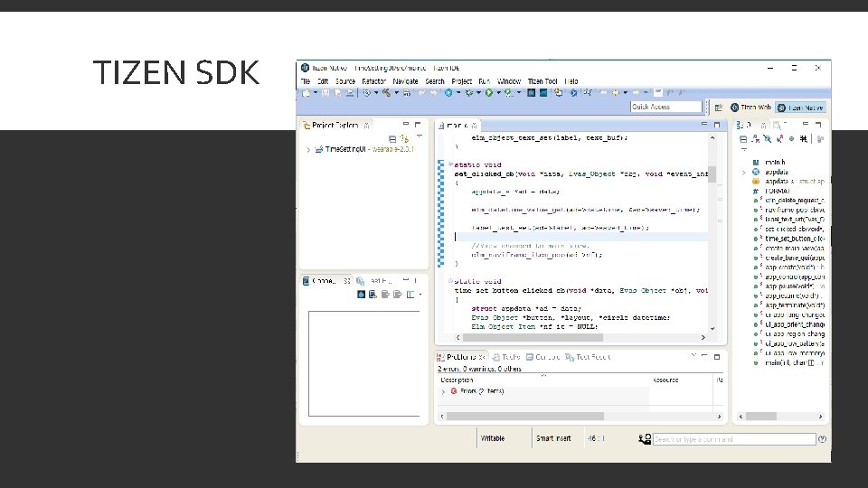The image size is (868, 488).
Task: Close the Project Explorer tab
Action: (x=366, y=126)
